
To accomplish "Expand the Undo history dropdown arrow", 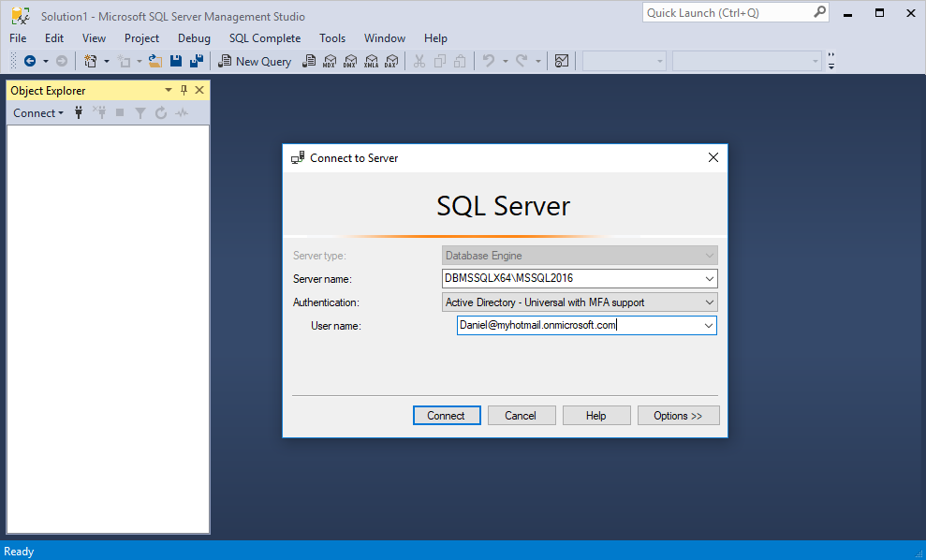I will click(505, 61).
